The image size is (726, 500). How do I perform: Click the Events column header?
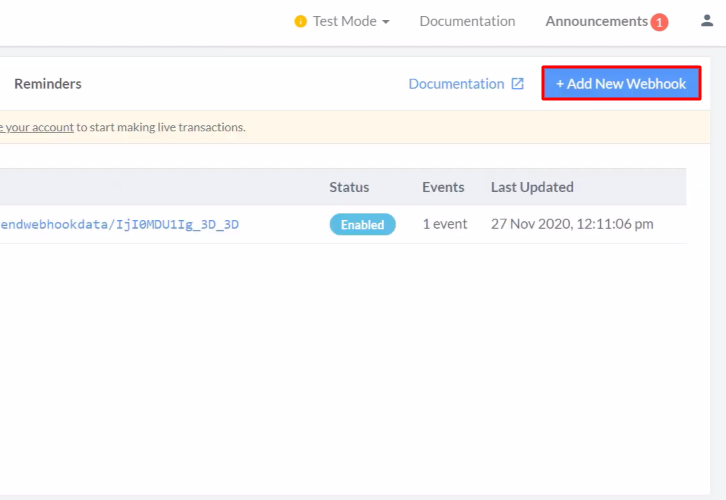443,187
